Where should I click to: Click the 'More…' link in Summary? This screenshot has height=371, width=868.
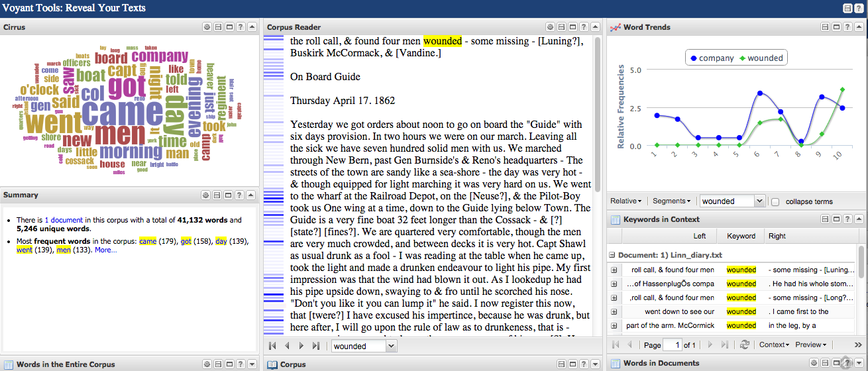coord(105,250)
